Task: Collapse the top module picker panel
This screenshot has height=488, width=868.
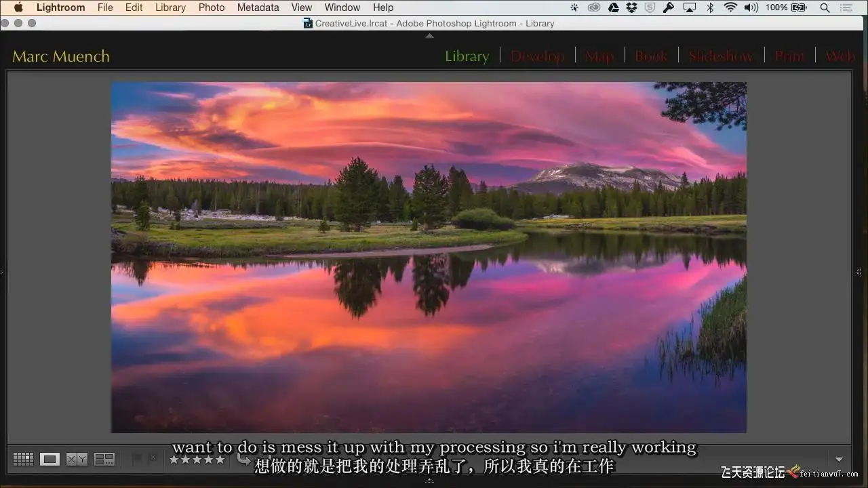Action: [429, 36]
